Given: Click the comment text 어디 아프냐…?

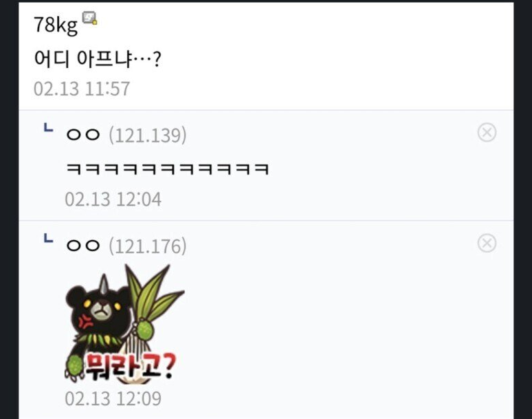Looking at the screenshot, I should click(x=98, y=58).
